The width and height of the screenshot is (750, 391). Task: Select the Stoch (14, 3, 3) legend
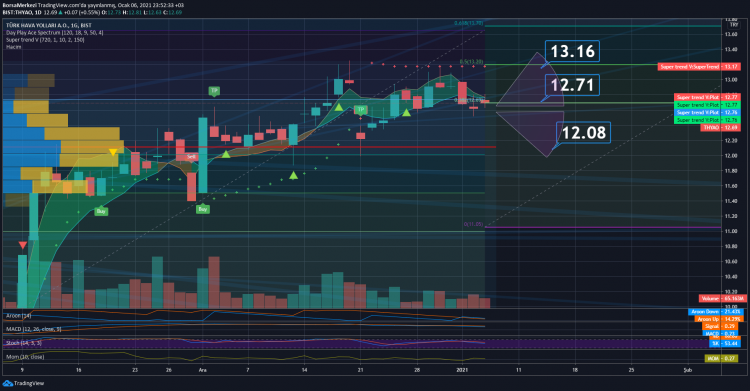pos(23,343)
